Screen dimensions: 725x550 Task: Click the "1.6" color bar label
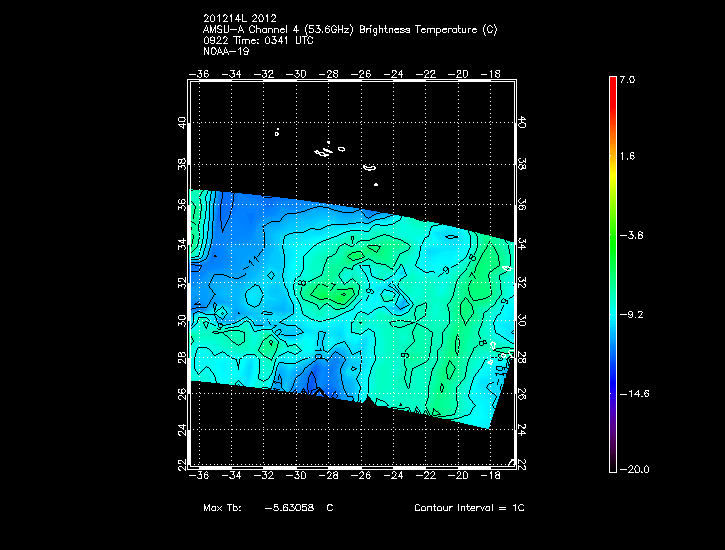627,156
